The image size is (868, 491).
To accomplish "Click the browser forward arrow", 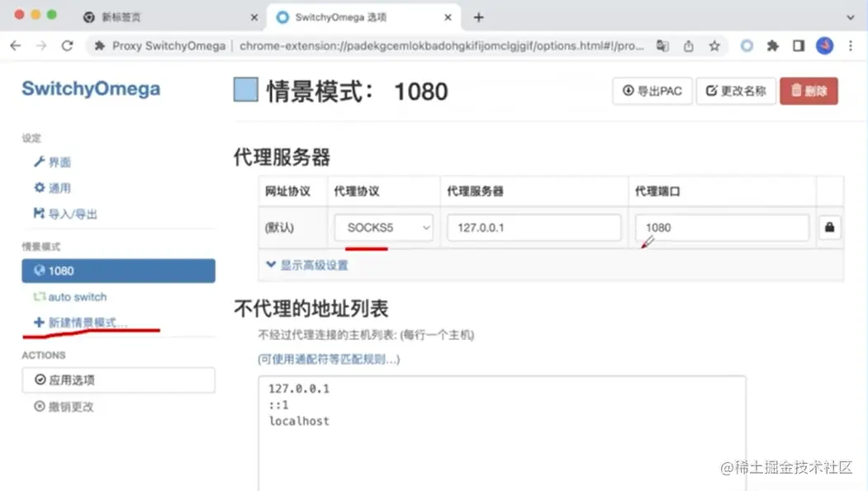I will coord(41,46).
